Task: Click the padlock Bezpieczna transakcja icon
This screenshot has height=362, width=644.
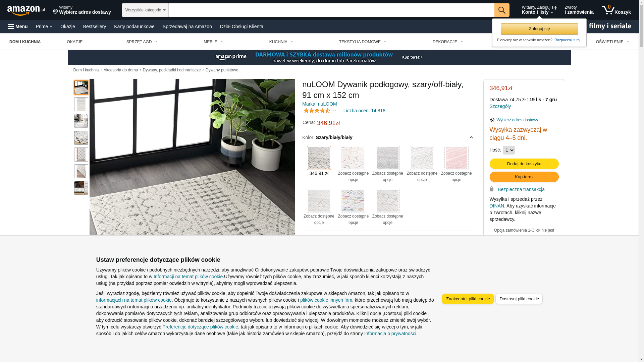Action: point(492,189)
